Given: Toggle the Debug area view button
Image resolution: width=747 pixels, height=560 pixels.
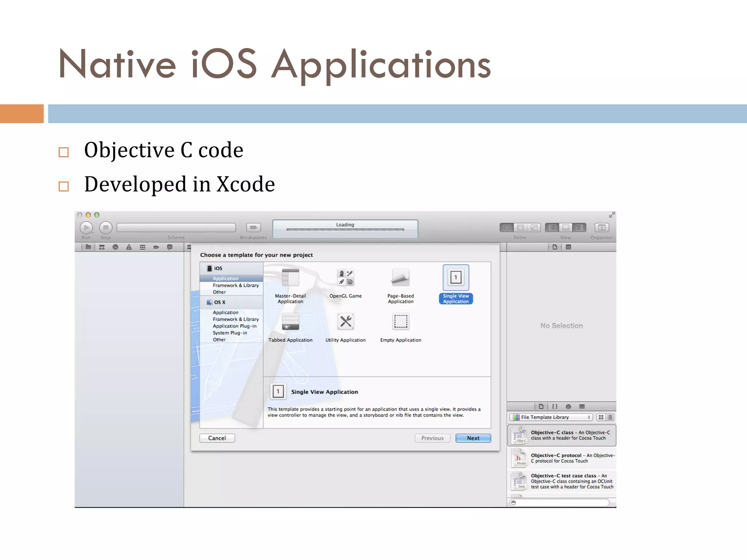Looking at the screenshot, I should click(566, 227).
